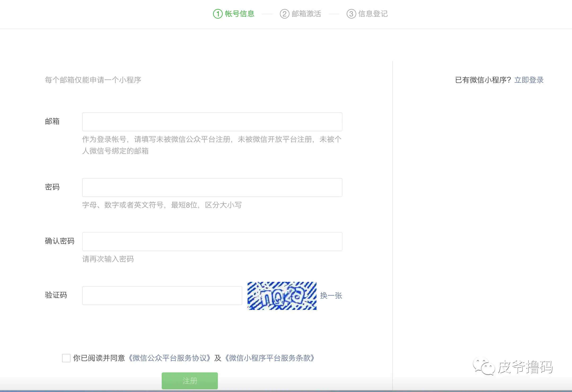Image resolution: width=572 pixels, height=392 pixels.
Task: Open 《微信小程序平台服务条款》 link
Action: coord(270,358)
